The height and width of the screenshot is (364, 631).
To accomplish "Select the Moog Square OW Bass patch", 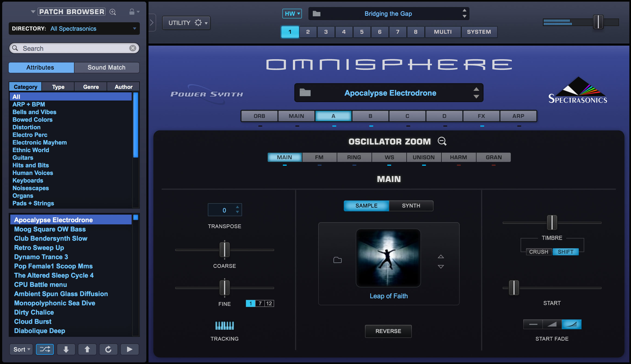I will coord(50,229).
